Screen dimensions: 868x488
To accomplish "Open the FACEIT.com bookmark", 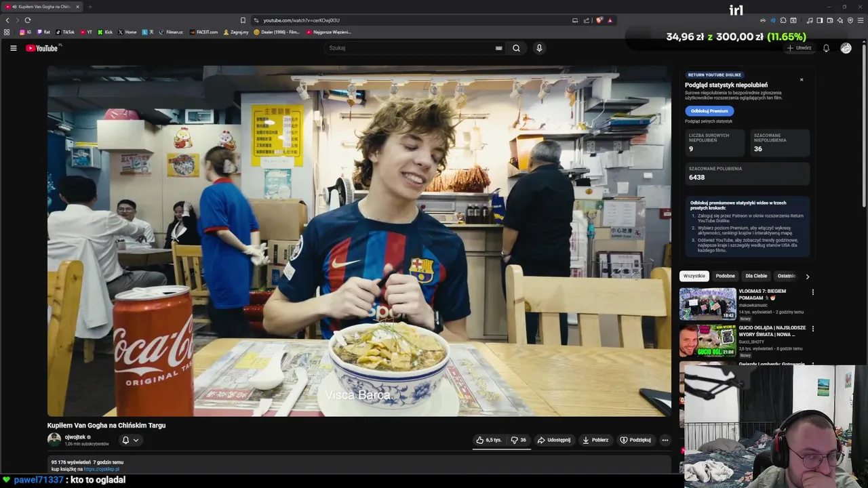I will pyautogui.click(x=204, y=32).
